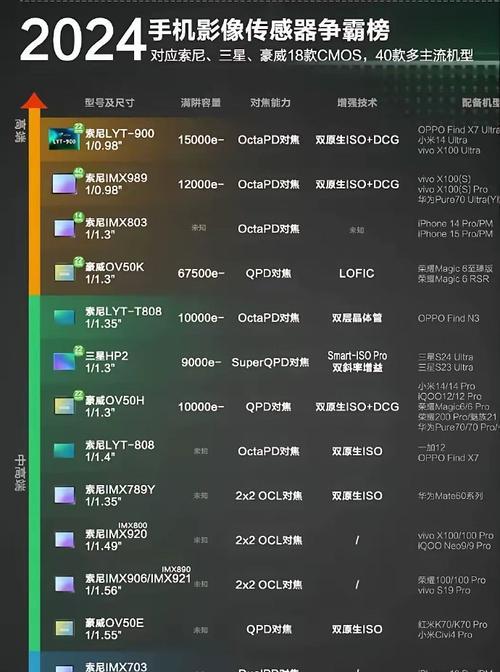Click the "LOFIC" enhancement technology entry
This screenshot has height=672, width=500.
(356, 273)
